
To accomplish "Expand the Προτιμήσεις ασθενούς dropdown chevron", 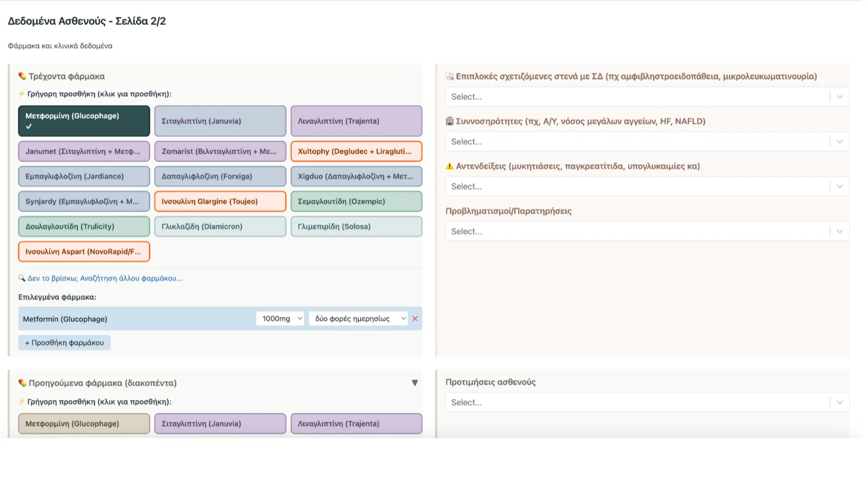I will click(x=840, y=403).
